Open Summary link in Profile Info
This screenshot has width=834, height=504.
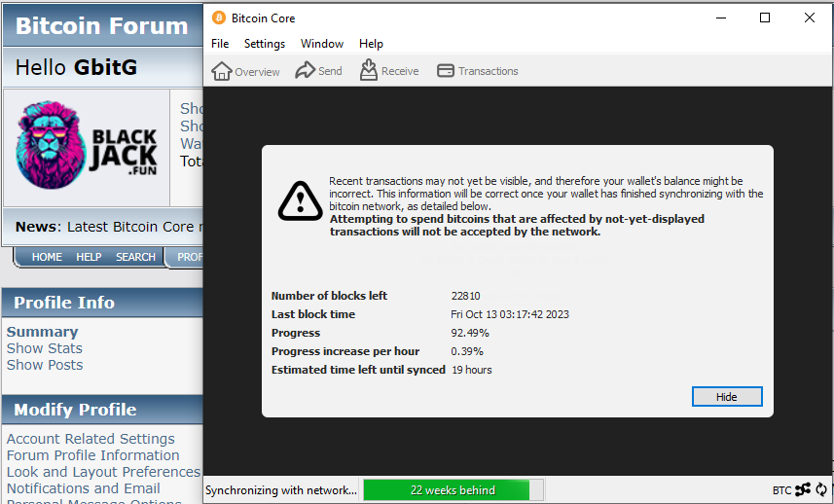click(x=42, y=332)
